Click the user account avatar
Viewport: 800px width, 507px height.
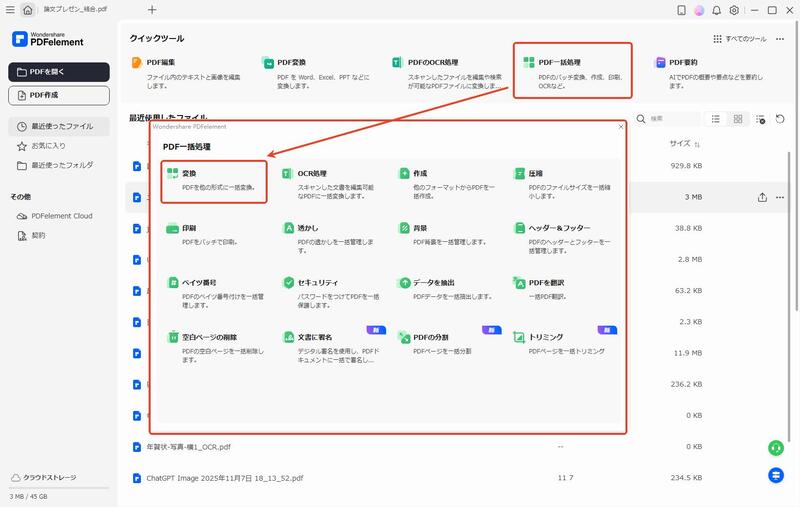pyautogui.click(x=699, y=10)
